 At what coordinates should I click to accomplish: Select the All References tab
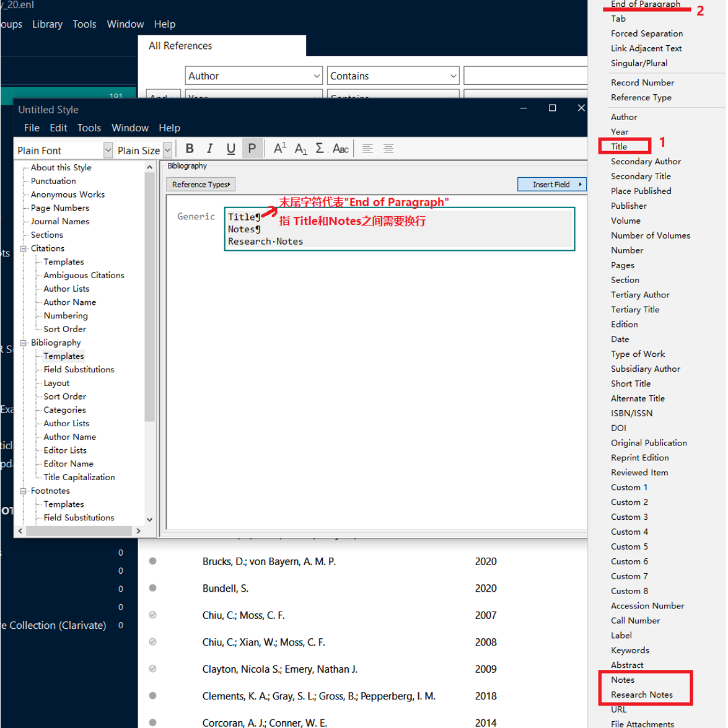(x=180, y=45)
